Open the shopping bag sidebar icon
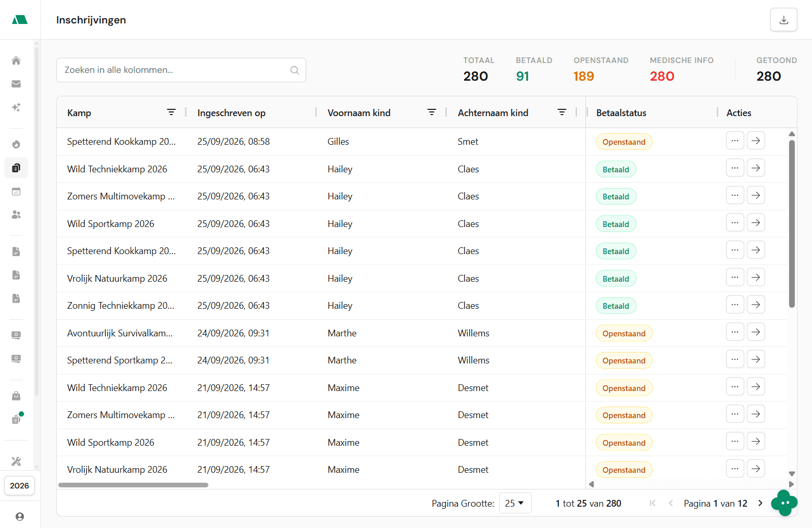 16,396
